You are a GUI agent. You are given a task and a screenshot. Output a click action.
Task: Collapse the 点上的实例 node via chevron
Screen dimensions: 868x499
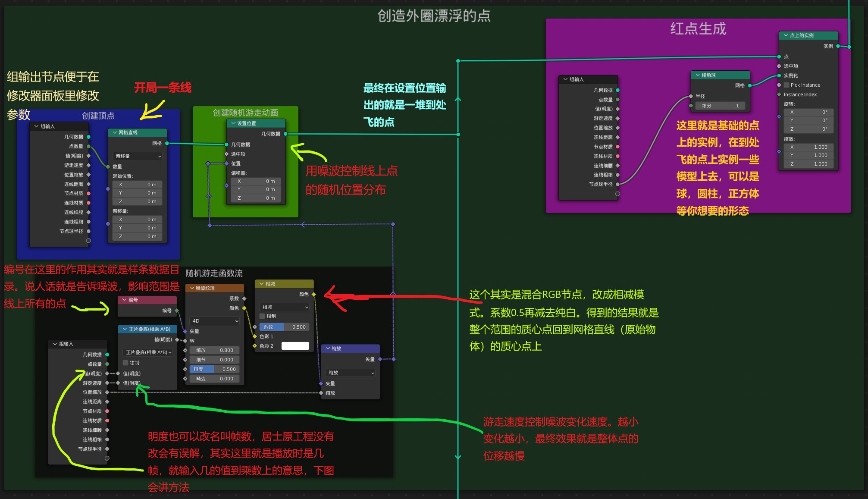click(x=786, y=35)
